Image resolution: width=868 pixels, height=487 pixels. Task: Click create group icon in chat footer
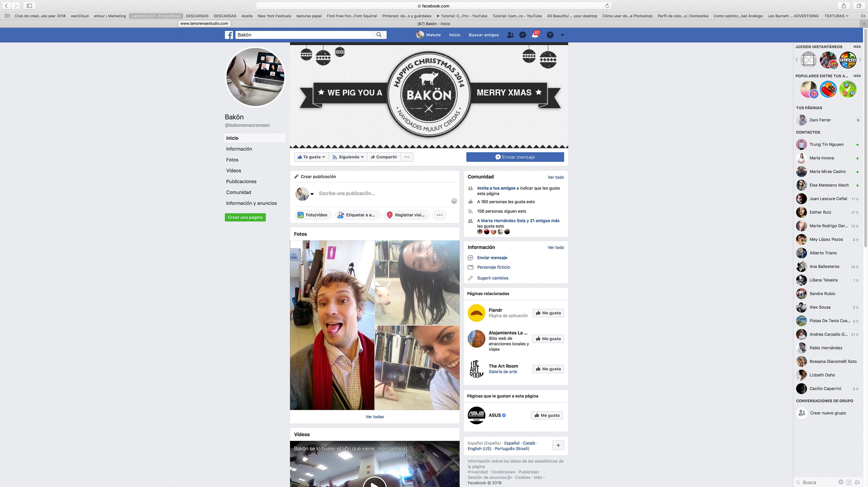pyautogui.click(x=858, y=482)
